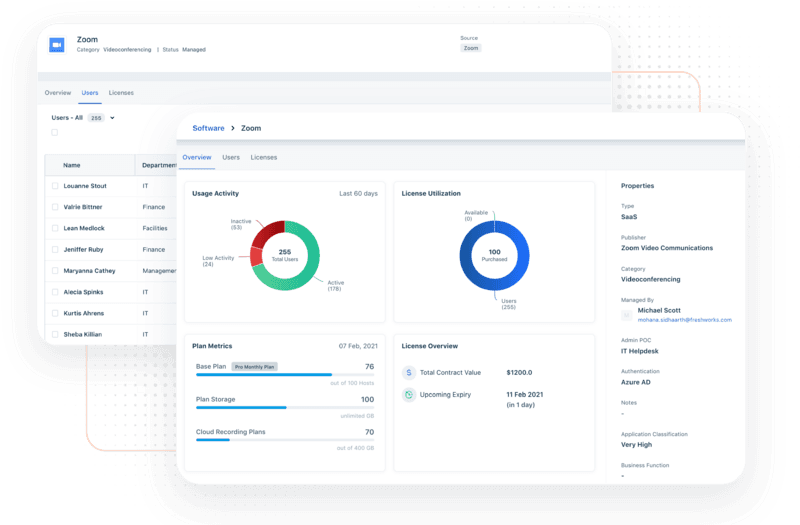
Task: Click the Active (178) chart label
Action: click(335, 286)
